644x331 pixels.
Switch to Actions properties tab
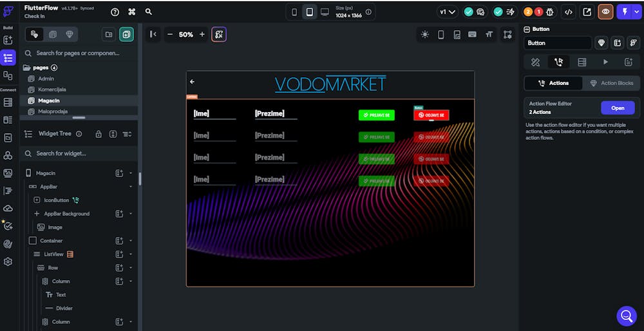click(558, 62)
